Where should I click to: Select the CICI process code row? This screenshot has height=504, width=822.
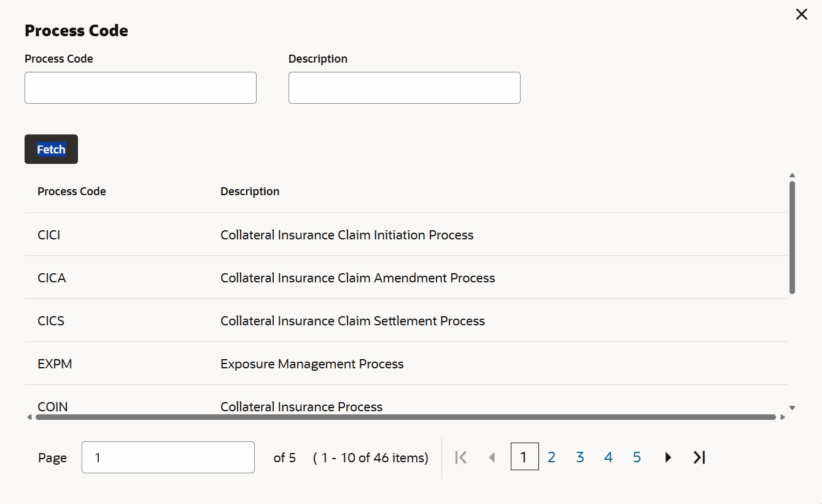click(49, 235)
